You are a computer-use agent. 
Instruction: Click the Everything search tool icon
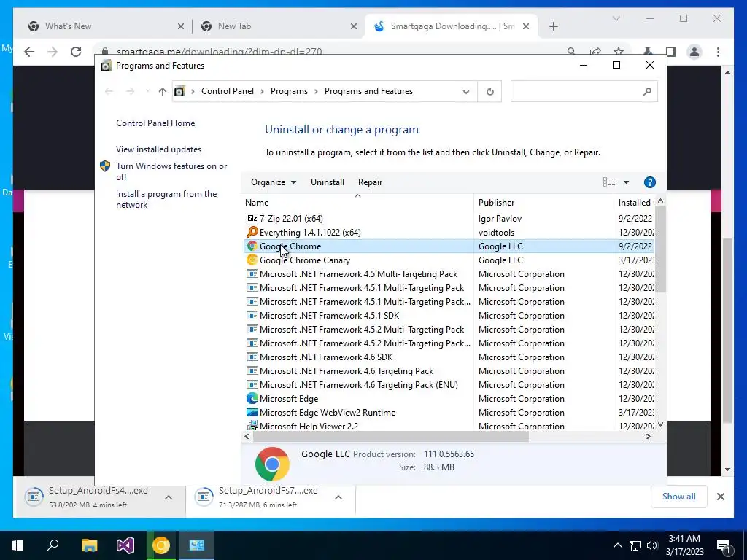[252, 232]
